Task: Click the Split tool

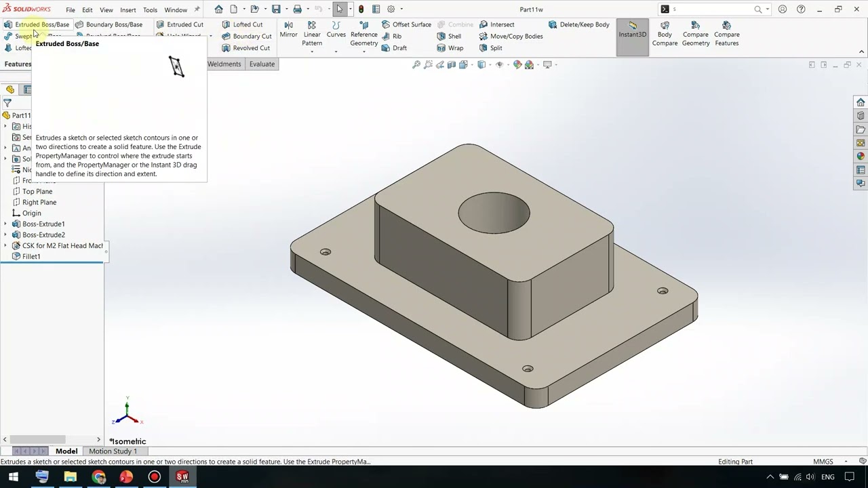Action: click(490, 48)
